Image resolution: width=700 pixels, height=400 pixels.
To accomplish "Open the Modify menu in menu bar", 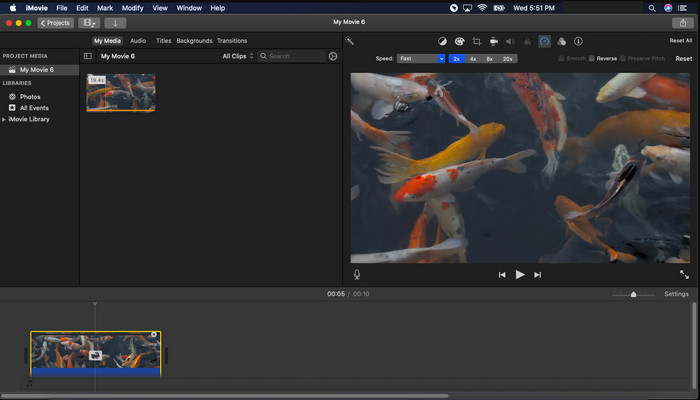I will pyautogui.click(x=133, y=7).
